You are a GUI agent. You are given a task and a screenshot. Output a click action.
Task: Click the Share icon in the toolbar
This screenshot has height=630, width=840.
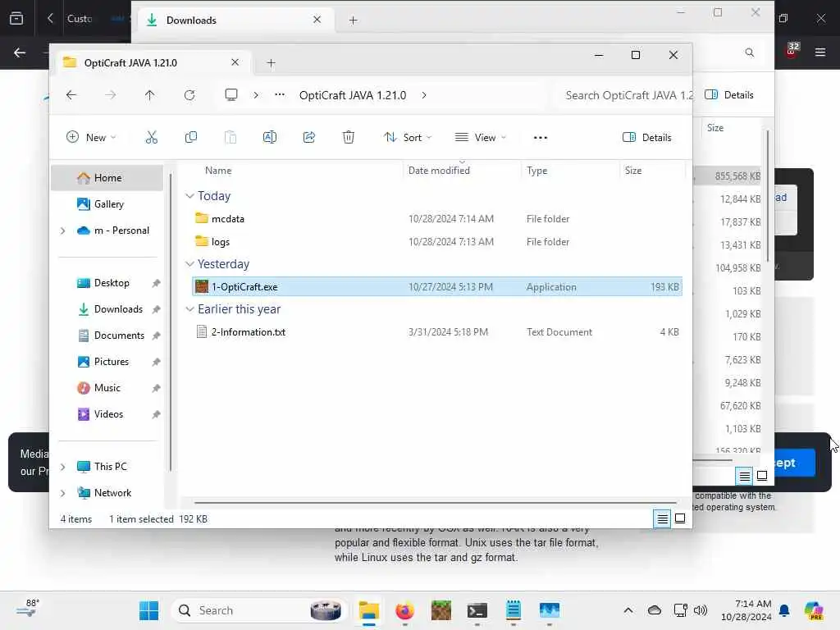tap(309, 138)
